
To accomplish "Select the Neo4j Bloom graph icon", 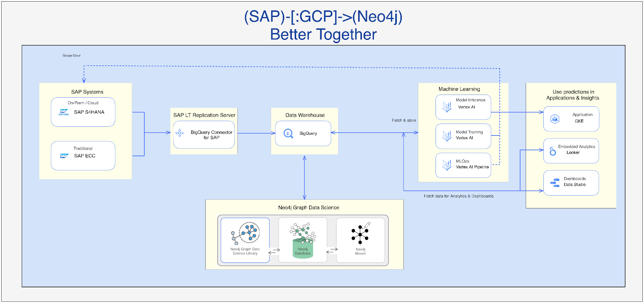I will [x=361, y=233].
